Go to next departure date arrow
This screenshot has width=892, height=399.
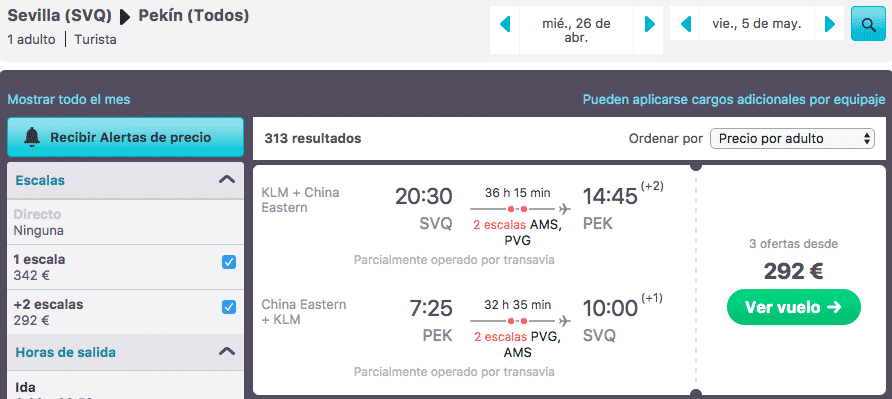coord(650,24)
